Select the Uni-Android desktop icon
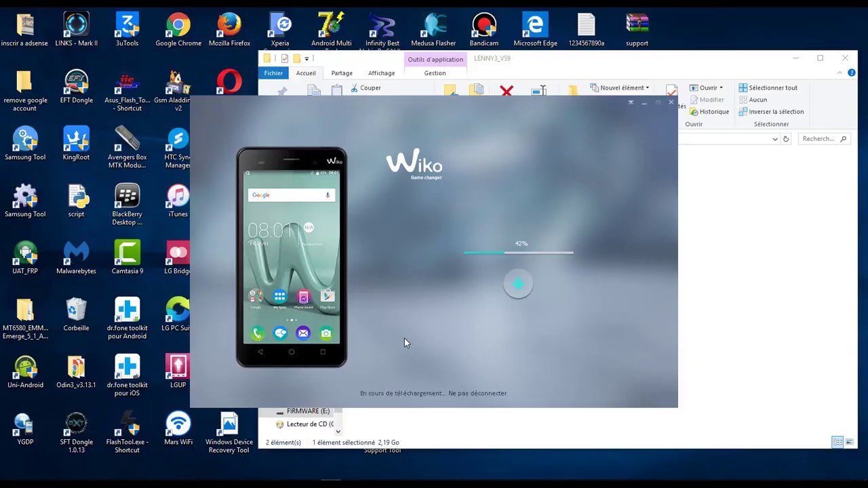868x488 pixels. click(25, 371)
